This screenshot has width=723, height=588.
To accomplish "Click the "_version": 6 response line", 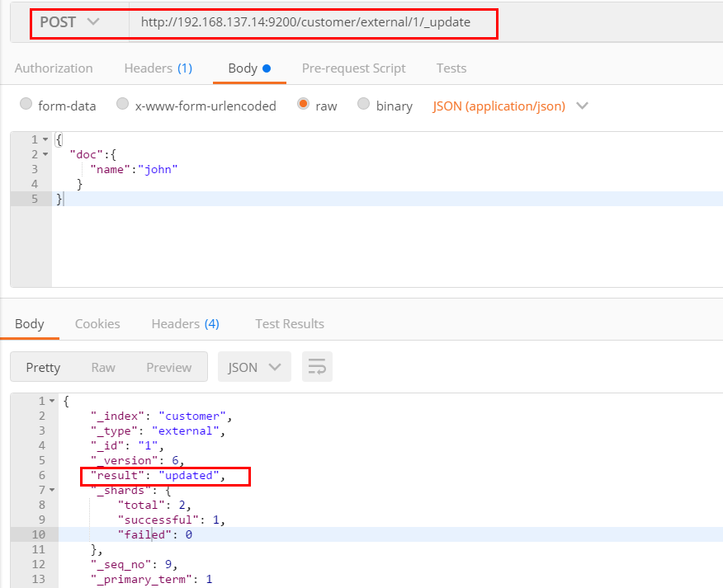I will coord(137,460).
